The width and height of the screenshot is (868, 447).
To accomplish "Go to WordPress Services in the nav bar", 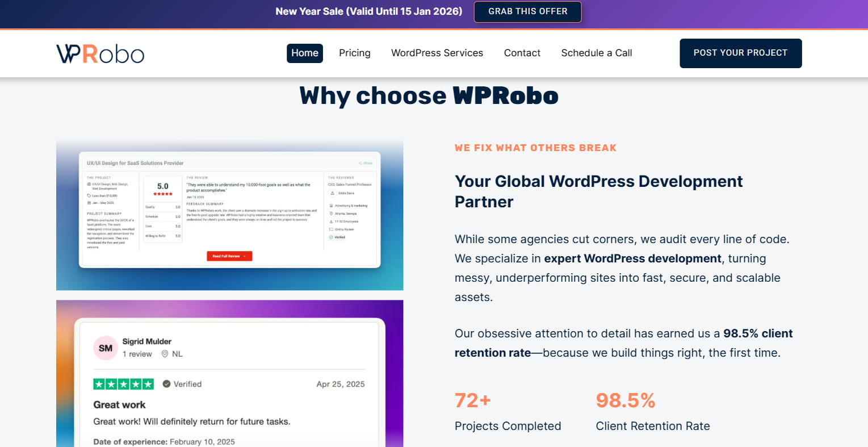I will (x=437, y=53).
